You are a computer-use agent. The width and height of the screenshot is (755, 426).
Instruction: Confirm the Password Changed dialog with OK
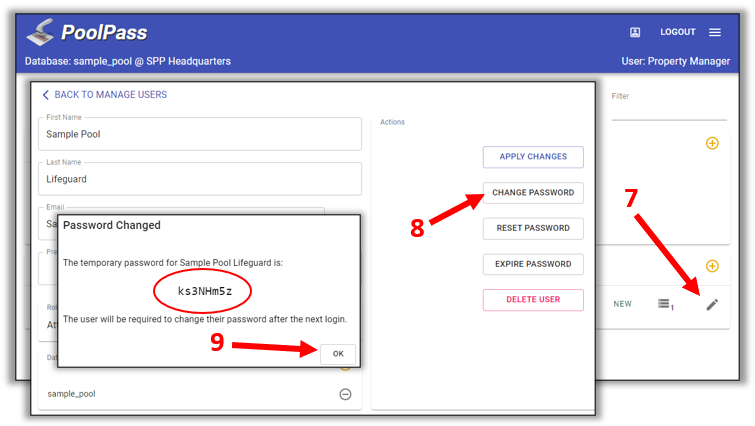point(338,354)
